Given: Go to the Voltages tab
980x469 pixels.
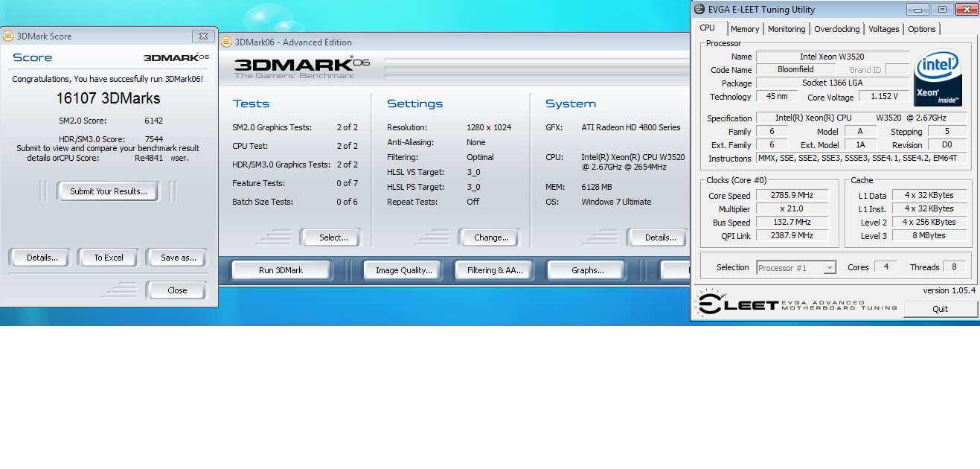Looking at the screenshot, I should click(x=884, y=29).
